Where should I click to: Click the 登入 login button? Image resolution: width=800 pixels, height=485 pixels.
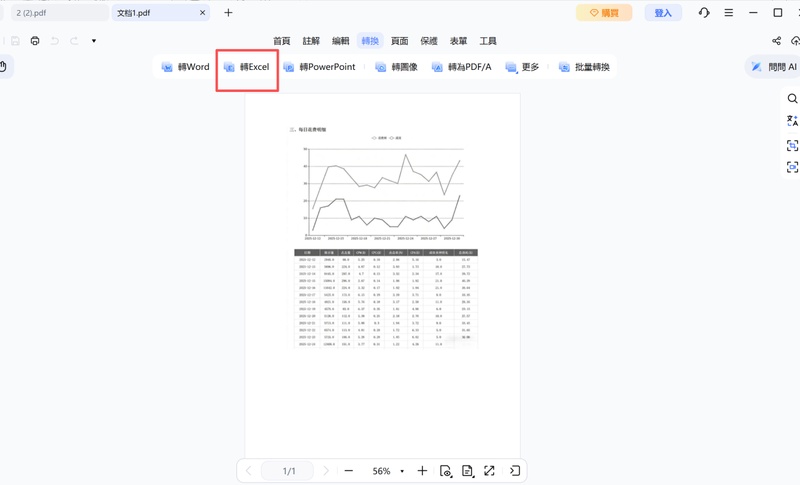pyautogui.click(x=663, y=13)
